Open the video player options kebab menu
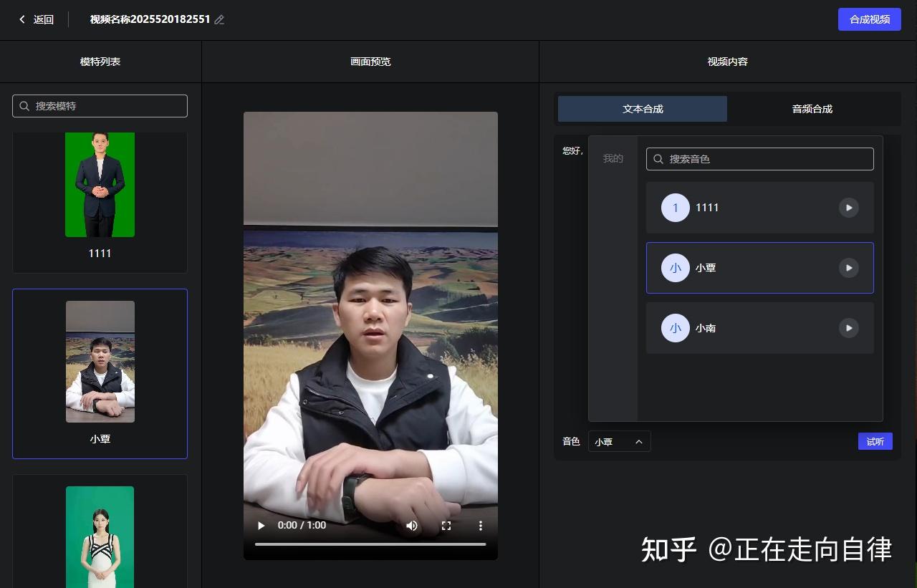917x588 pixels. pos(480,525)
